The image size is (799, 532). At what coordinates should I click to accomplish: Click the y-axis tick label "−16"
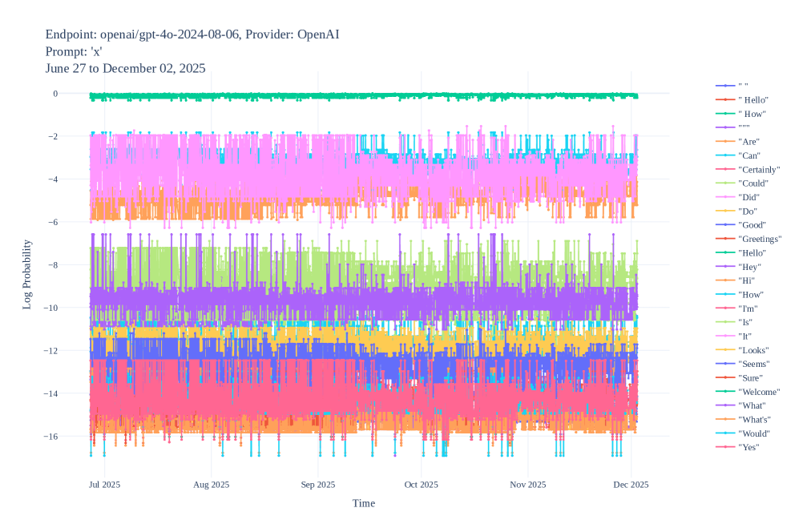pyautogui.click(x=50, y=436)
